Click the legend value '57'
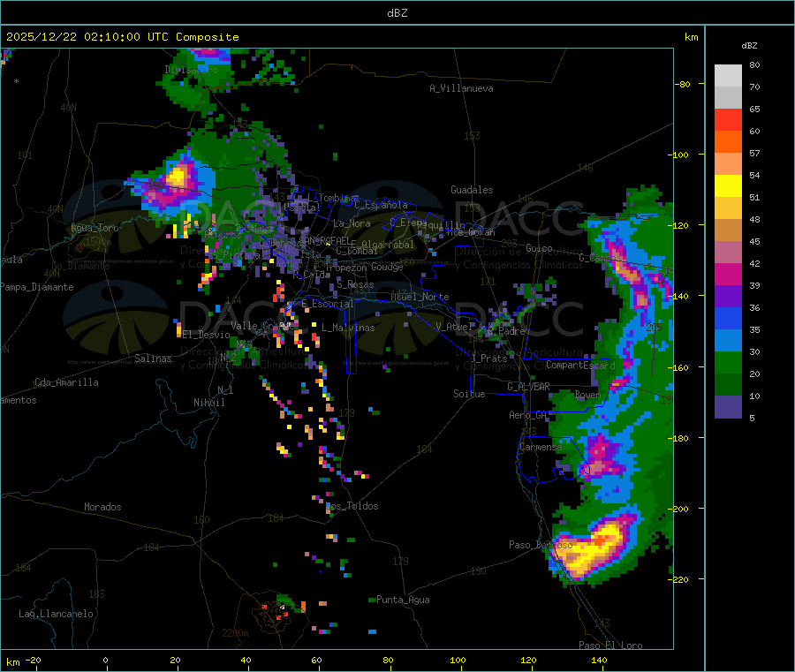The image size is (795, 672). pos(754,153)
